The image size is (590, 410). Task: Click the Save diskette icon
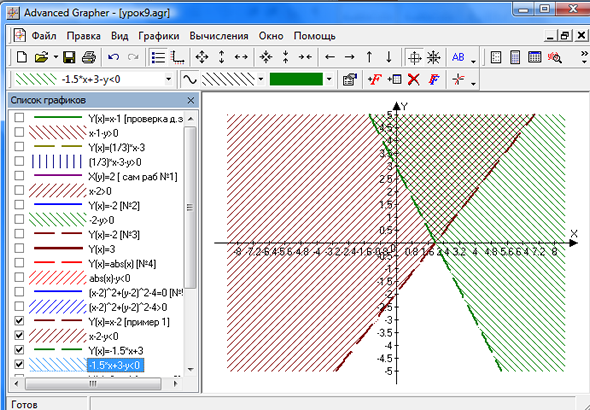coord(69,57)
